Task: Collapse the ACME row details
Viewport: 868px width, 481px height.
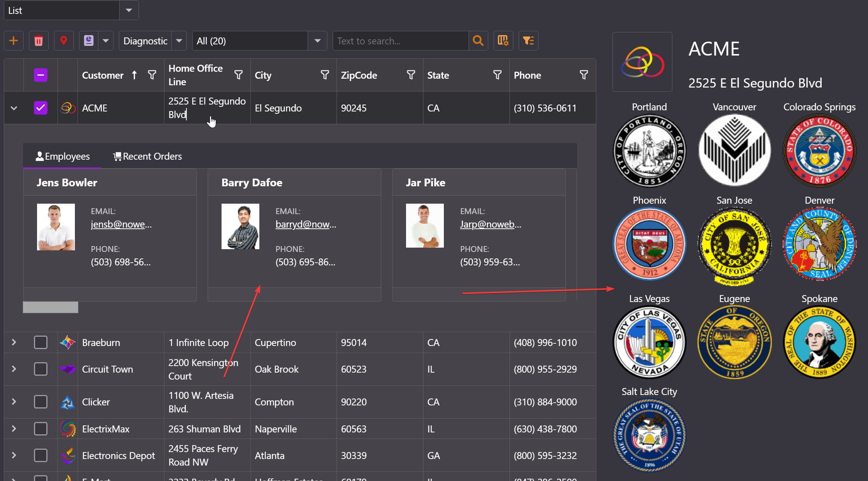Action: 14,108
